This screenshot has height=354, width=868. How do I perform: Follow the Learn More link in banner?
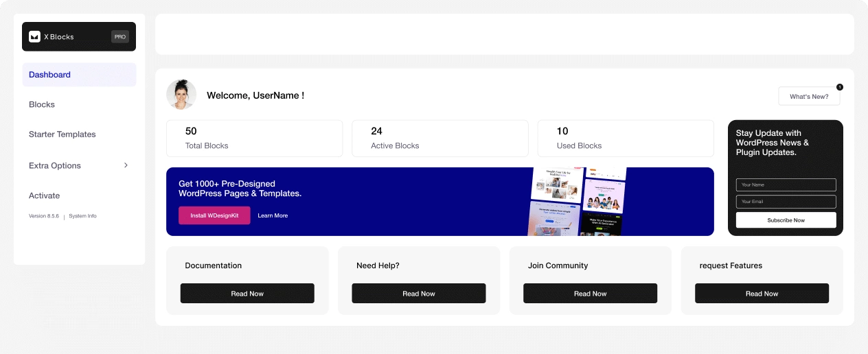[273, 215]
